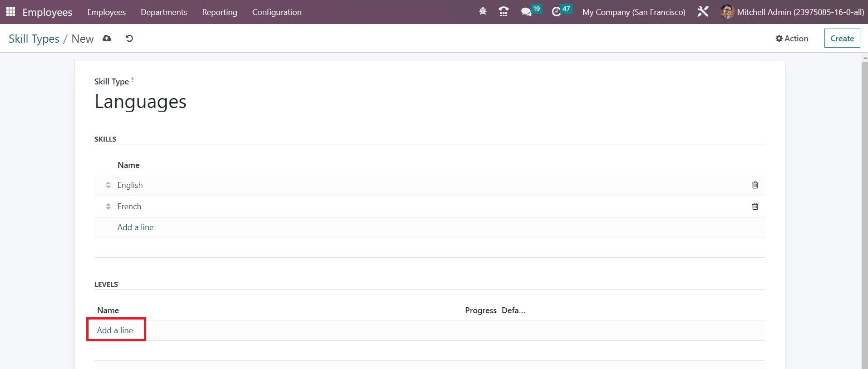Click the Studio tools wrench icon
Viewport: 868px width, 369px height.
703,12
